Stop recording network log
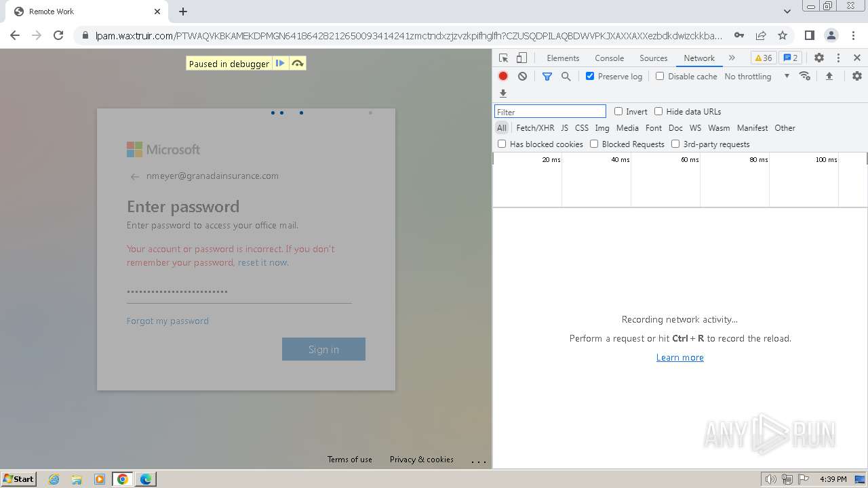The width and height of the screenshot is (868, 488). [x=503, y=77]
